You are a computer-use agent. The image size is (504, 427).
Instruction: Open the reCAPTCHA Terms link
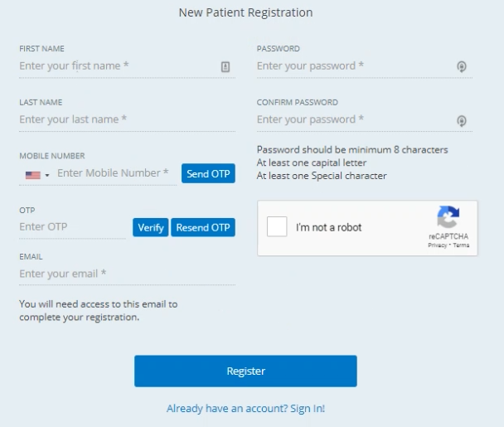point(461,245)
